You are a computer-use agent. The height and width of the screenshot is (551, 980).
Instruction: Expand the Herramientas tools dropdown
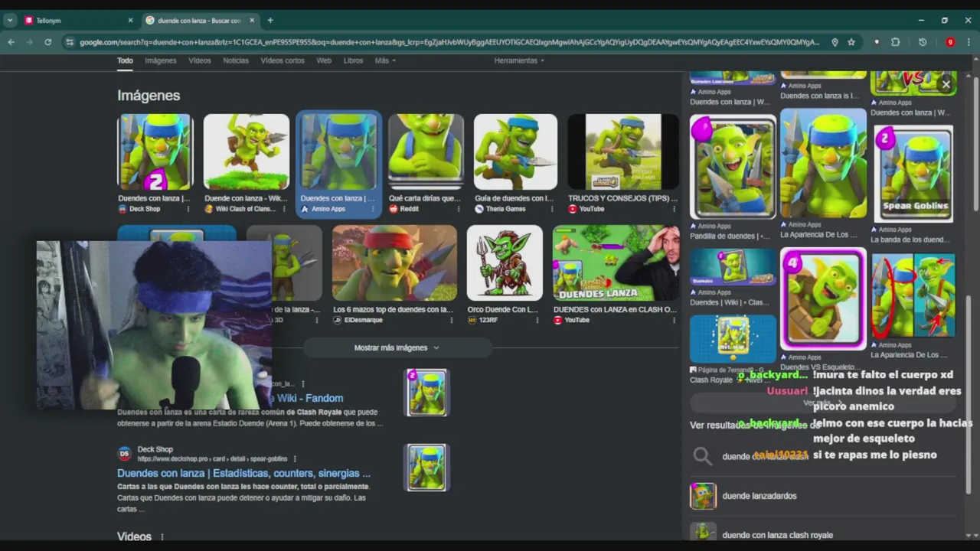pyautogui.click(x=519, y=60)
